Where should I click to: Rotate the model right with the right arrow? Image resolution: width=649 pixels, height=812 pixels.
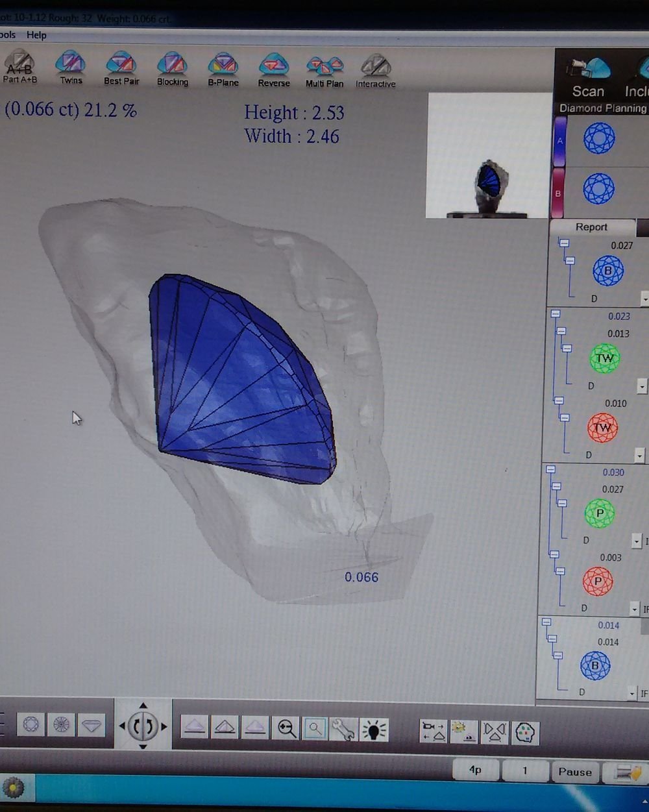pyautogui.click(x=164, y=727)
